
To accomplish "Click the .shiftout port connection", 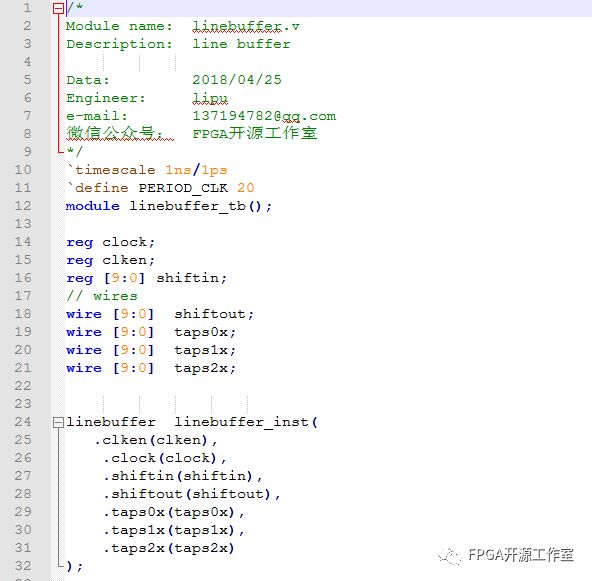I will (x=192, y=494).
